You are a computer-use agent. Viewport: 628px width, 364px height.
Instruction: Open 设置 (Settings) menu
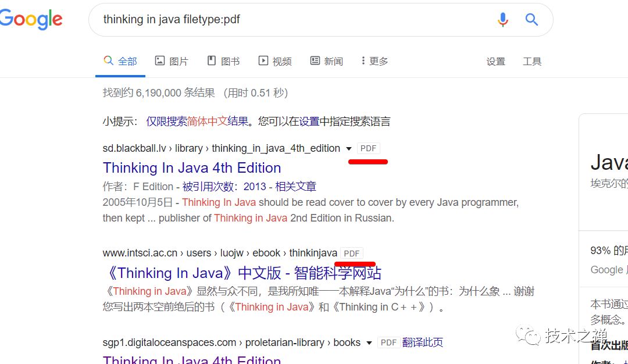pos(496,62)
